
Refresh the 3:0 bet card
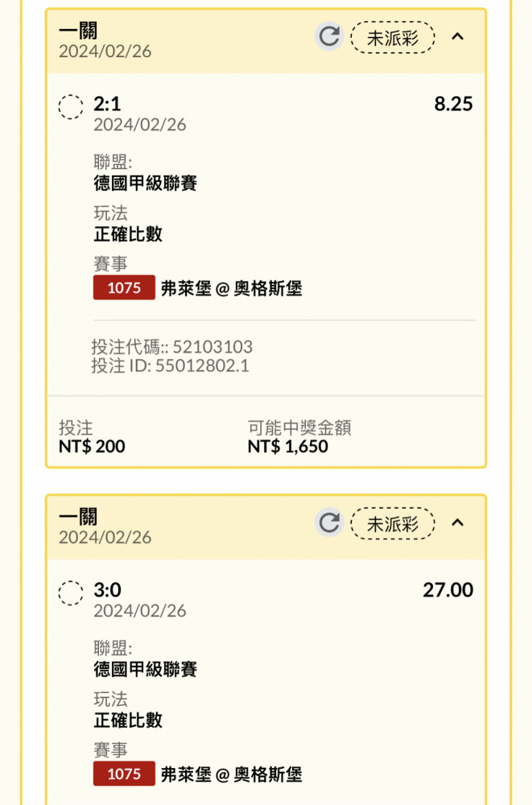click(x=328, y=522)
